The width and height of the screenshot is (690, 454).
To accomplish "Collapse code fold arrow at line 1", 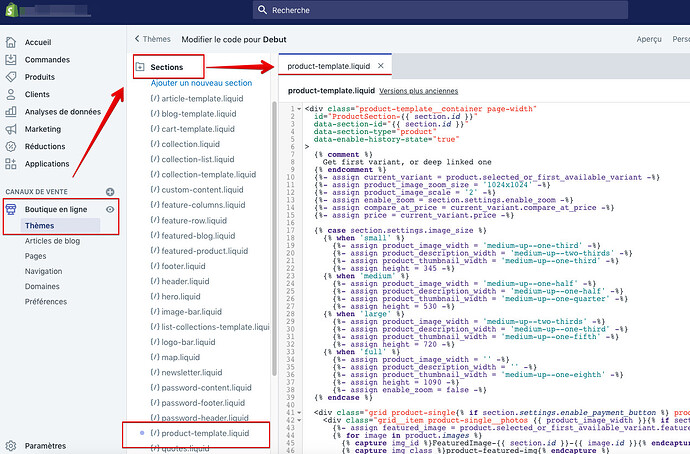I will (x=299, y=109).
